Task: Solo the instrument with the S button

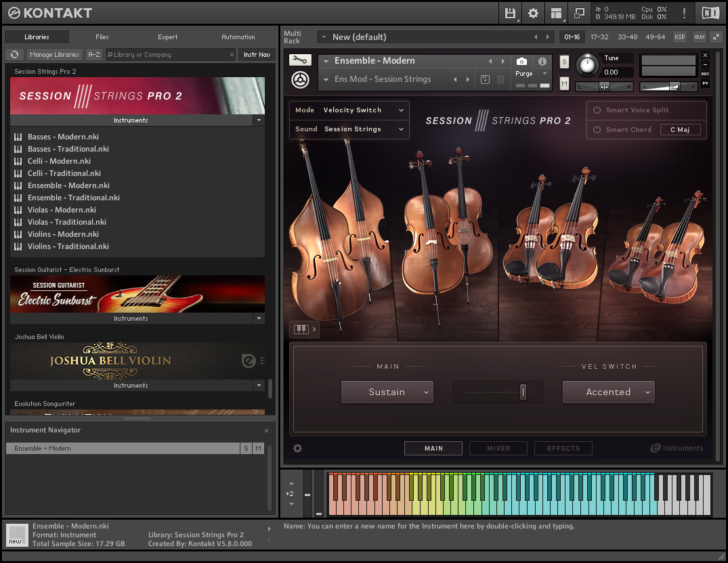Action: click(564, 62)
